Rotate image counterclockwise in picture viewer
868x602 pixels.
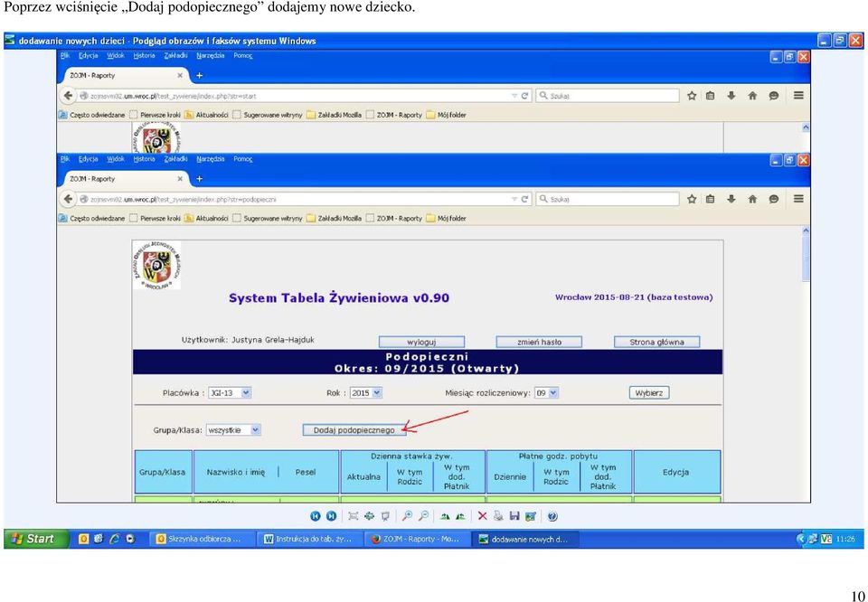pos(459,516)
